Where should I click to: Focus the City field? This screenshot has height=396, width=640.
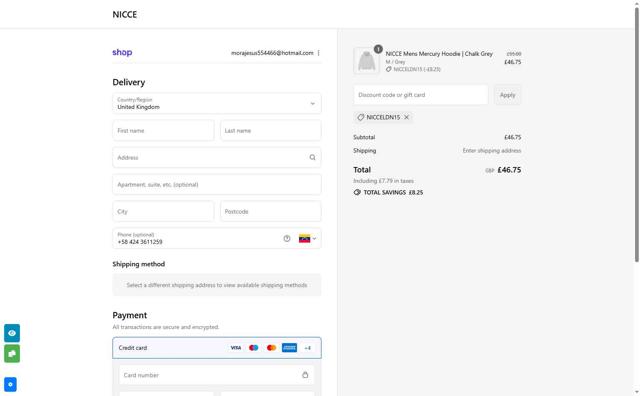pyautogui.click(x=163, y=211)
